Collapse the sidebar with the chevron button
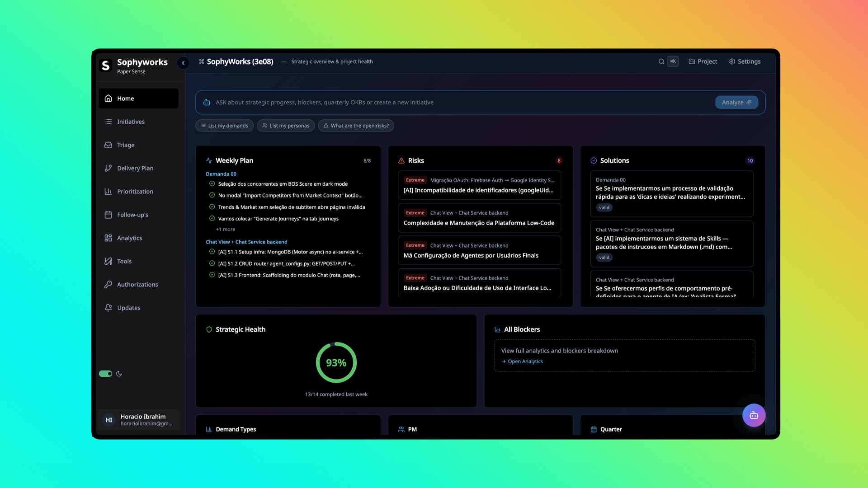This screenshot has width=868, height=488. 183,63
